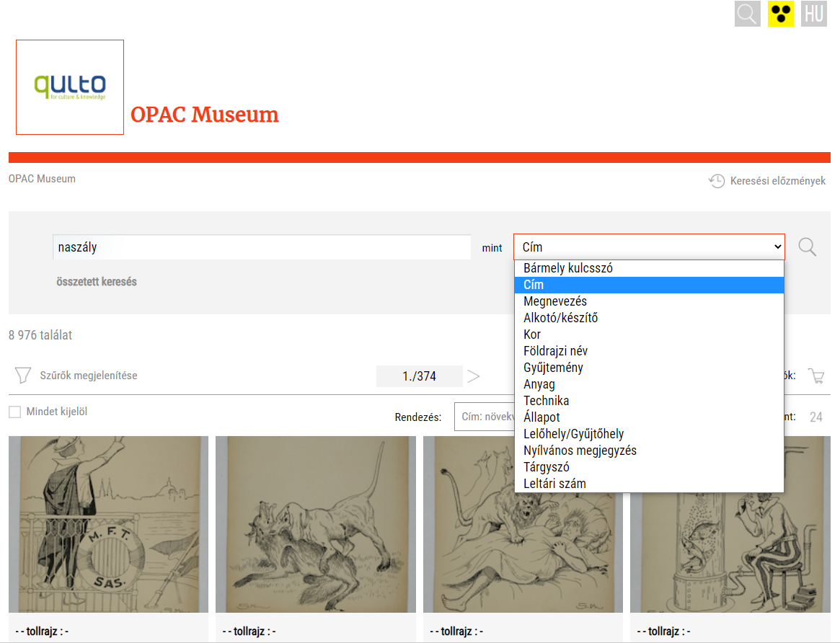The height and width of the screenshot is (643, 840).
Task: Open the OPAC Museum title heading
Action: point(205,115)
